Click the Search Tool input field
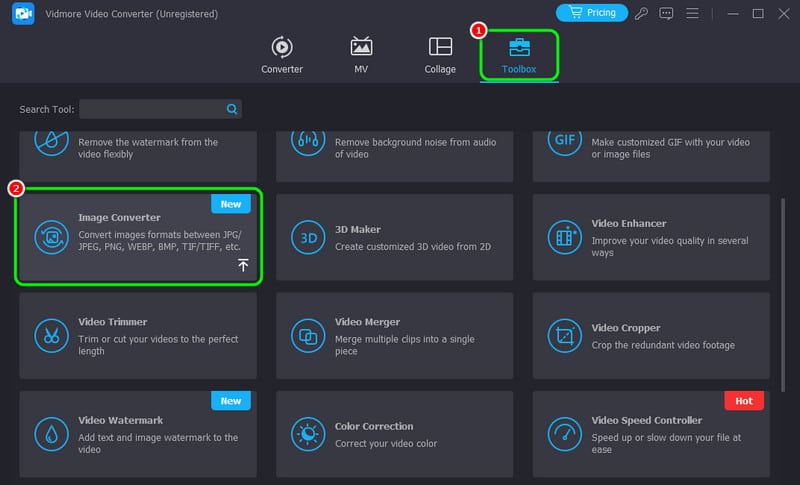This screenshot has height=485, width=800. [x=152, y=109]
